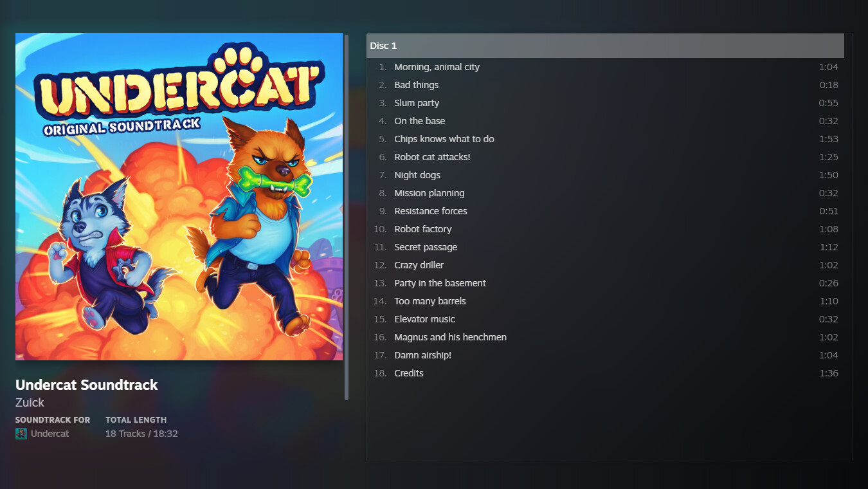
Task: Select Magnus and his henchmen track
Action: click(450, 337)
